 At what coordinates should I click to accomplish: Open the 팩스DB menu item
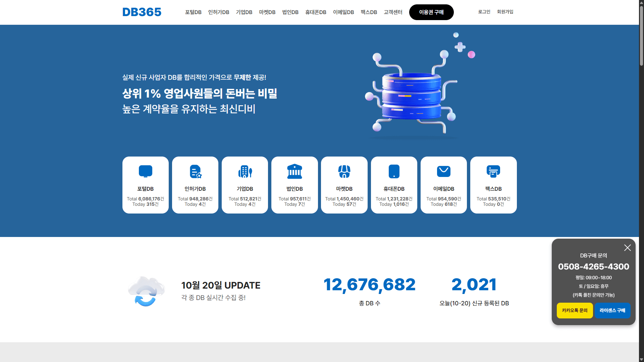point(369,12)
